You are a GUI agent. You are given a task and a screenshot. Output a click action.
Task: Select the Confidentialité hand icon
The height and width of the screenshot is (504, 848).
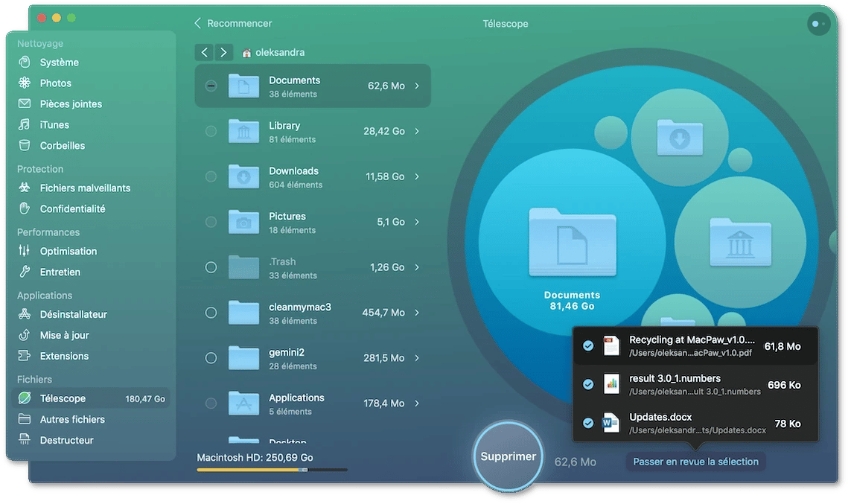(x=25, y=208)
